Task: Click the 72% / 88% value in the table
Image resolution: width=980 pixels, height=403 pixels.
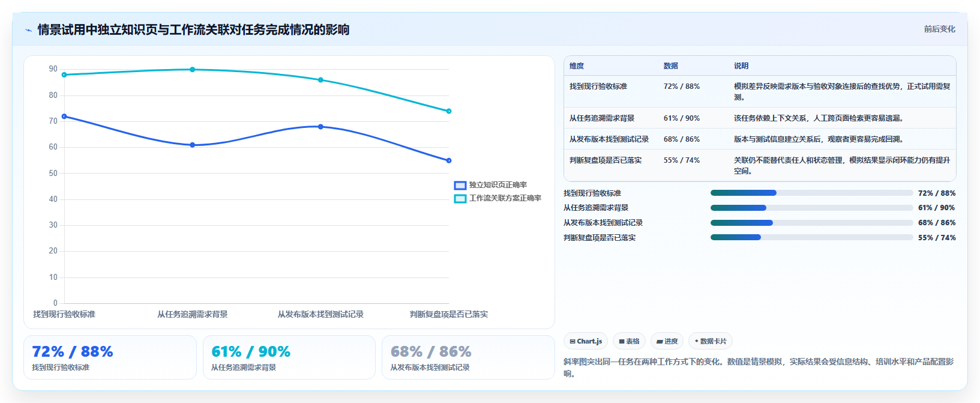Action: click(682, 86)
